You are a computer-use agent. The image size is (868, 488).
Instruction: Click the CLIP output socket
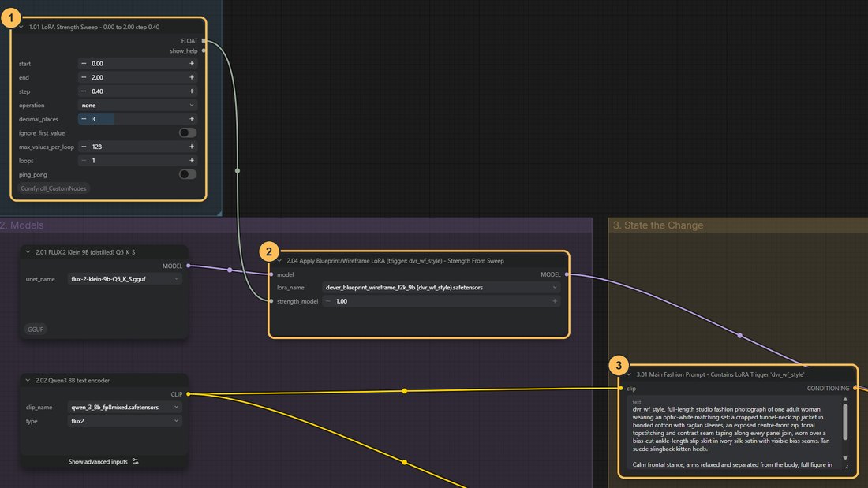(x=189, y=394)
